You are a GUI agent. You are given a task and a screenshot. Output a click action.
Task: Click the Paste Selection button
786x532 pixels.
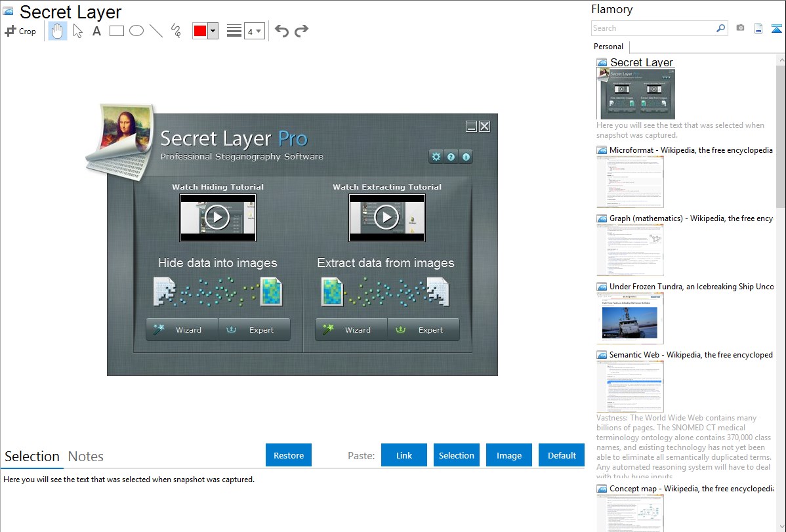457,455
